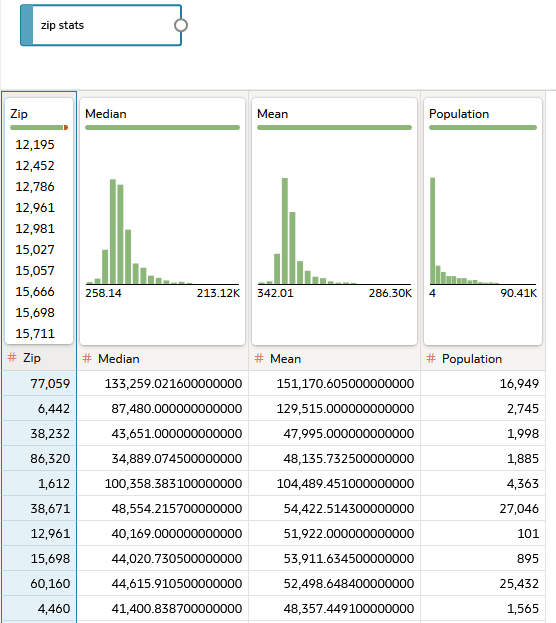Image resolution: width=556 pixels, height=623 pixels.
Task: Select value 15,666 in Zip profile list
Action: 35,292
